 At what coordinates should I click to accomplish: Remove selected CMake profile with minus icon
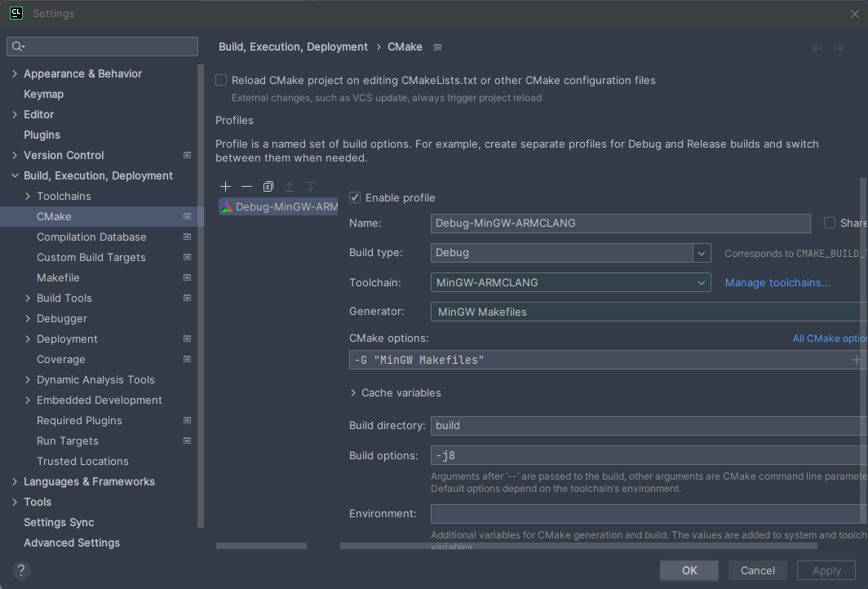[x=247, y=187]
